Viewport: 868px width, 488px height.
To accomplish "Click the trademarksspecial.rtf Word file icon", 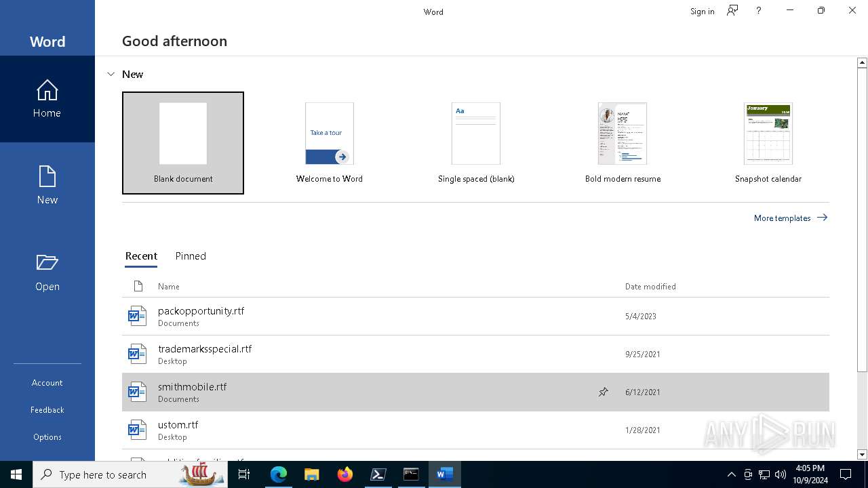I will tap(137, 354).
